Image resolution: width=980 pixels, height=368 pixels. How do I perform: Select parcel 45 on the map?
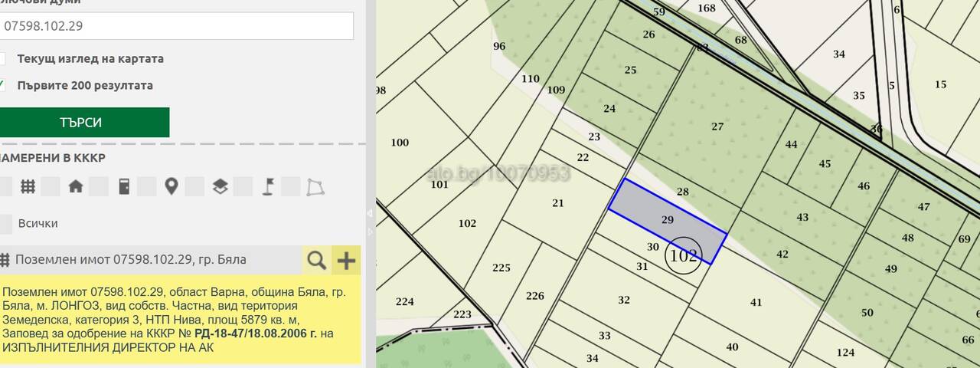825,164
